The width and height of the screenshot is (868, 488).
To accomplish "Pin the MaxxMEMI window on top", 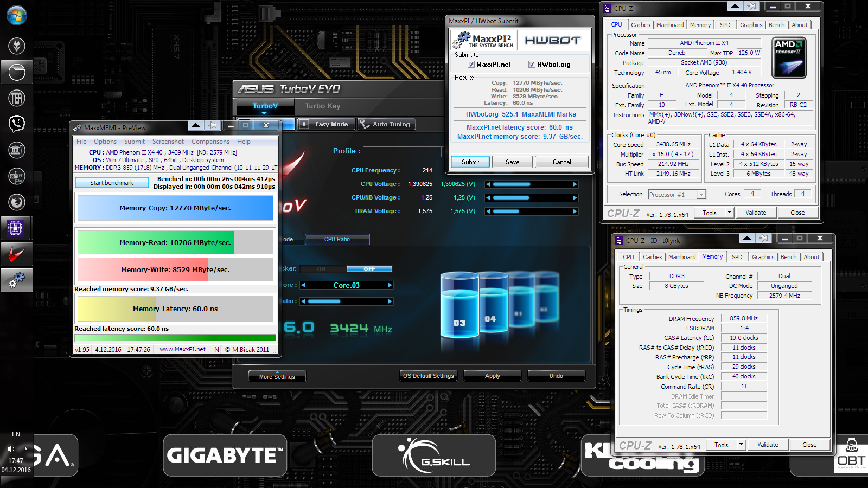I will tap(213, 125).
